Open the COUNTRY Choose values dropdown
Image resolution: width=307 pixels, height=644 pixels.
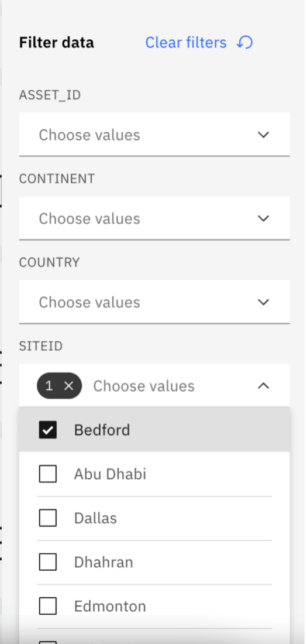click(154, 302)
